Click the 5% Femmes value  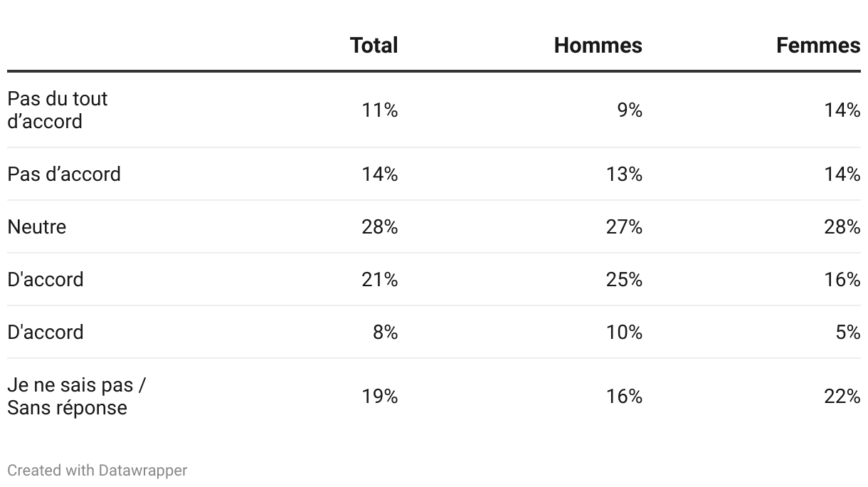(x=848, y=332)
